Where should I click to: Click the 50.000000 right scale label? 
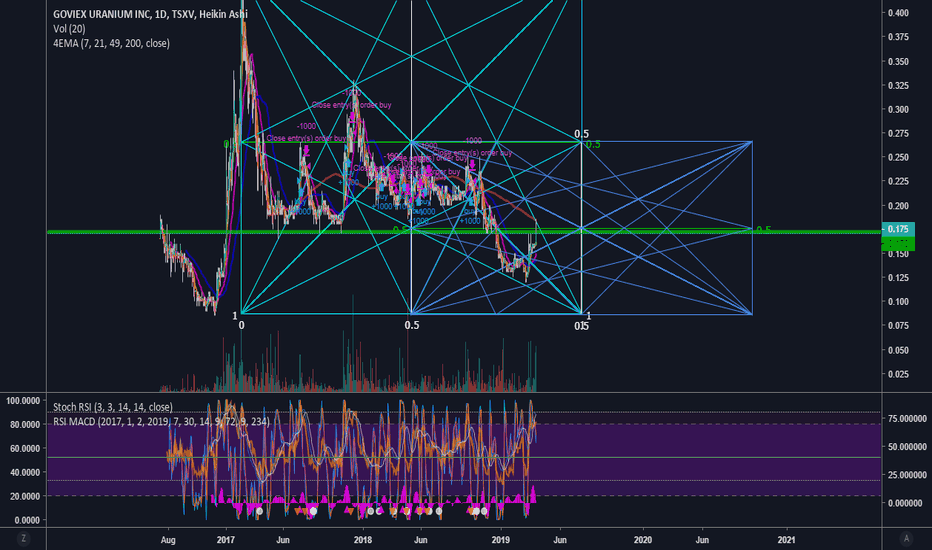(908, 447)
